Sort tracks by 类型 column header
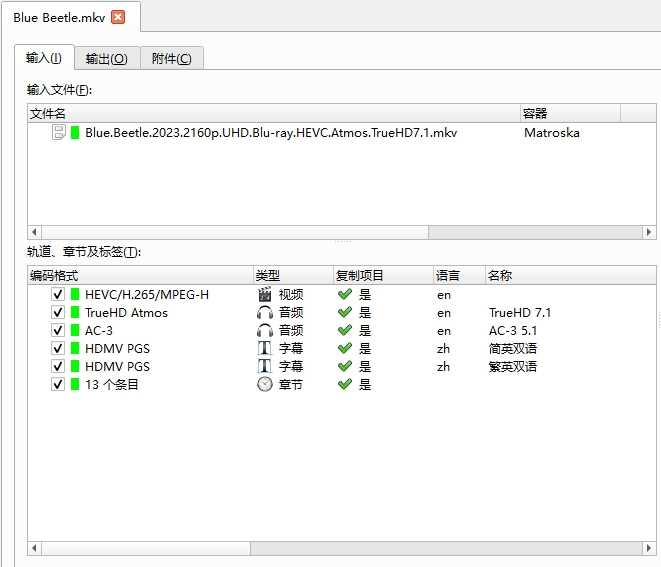This screenshot has height=567, width=661. [293, 276]
